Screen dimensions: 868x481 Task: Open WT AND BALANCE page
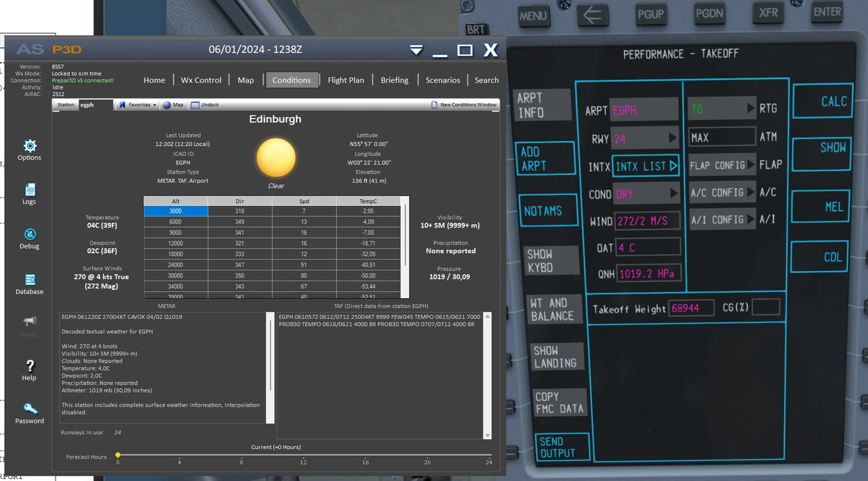(x=554, y=310)
